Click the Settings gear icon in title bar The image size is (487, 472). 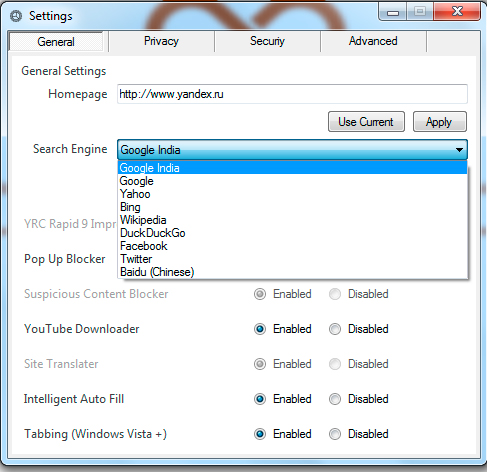[16, 16]
